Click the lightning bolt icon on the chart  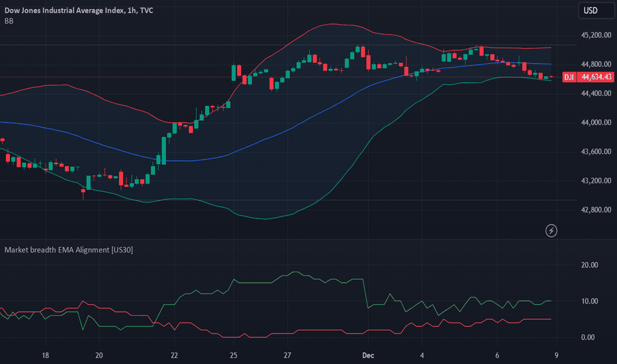point(551,230)
